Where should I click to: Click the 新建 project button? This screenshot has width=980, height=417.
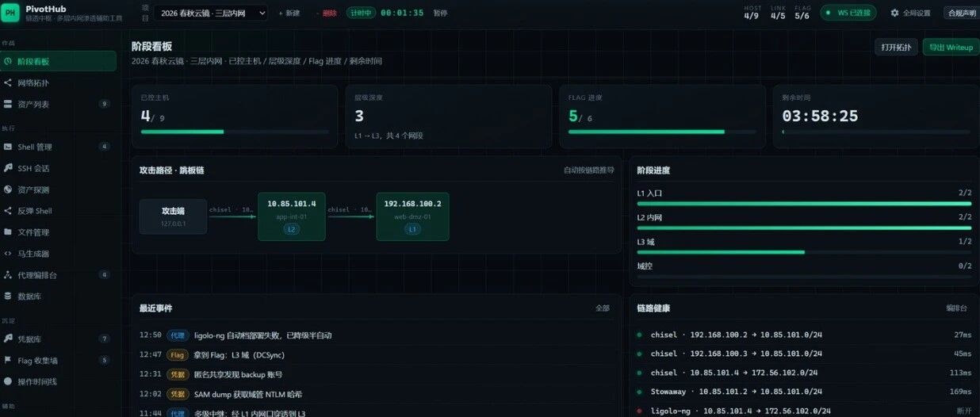coord(289,13)
